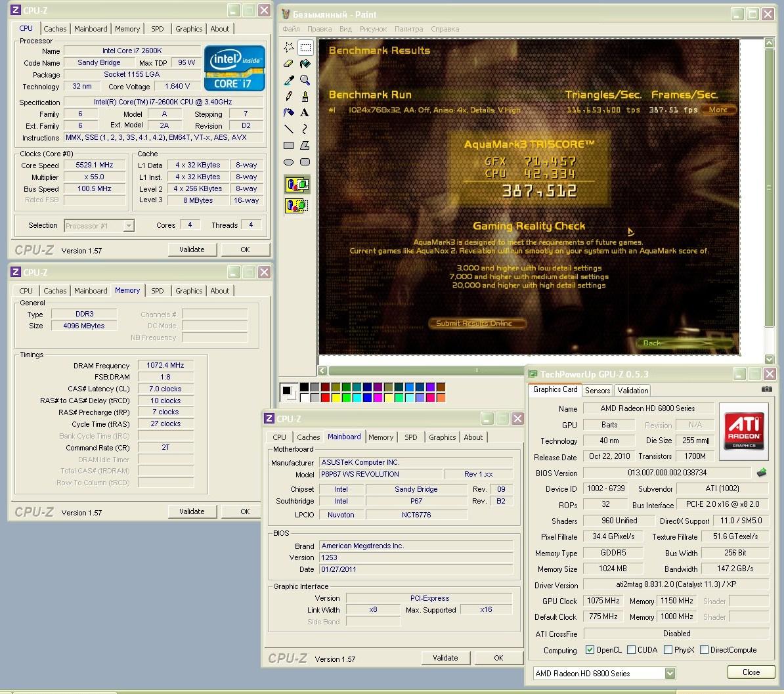Choose the Pencil tool in Paint
This screenshot has height=694, width=784.
(288, 96)
